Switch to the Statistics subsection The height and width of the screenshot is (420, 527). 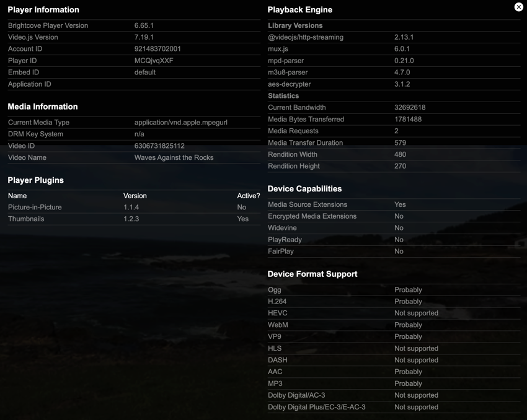coord(283,95)
